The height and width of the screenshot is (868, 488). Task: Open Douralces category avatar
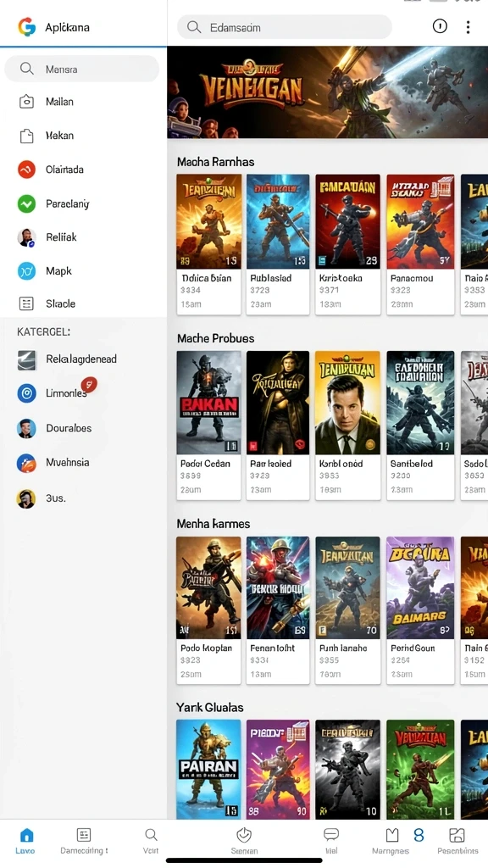tap(26, 428)
